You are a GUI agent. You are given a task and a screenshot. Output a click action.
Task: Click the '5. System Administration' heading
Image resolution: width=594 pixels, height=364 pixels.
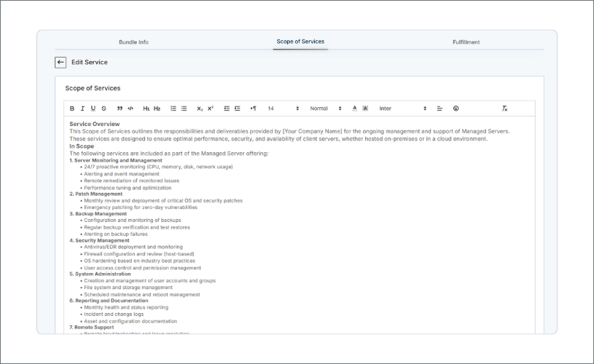100,274
